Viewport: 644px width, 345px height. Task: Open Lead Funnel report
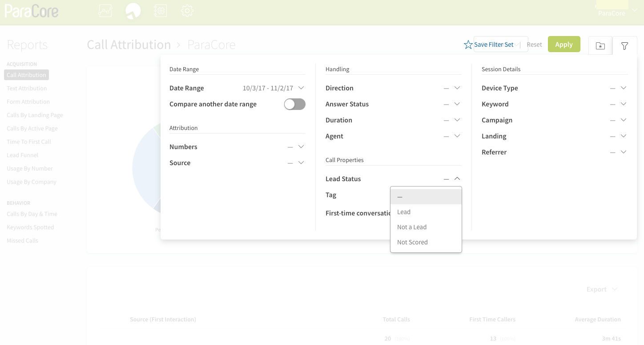point(23,155)
